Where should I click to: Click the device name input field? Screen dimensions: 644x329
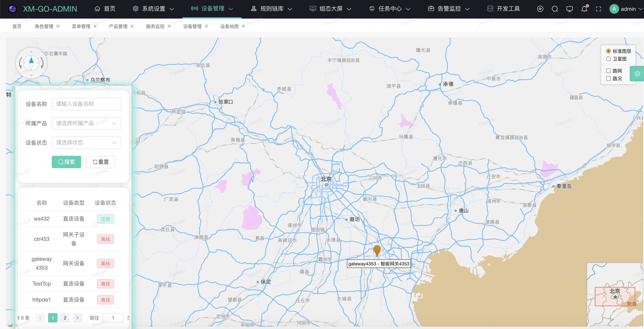[x=86, y=104]
